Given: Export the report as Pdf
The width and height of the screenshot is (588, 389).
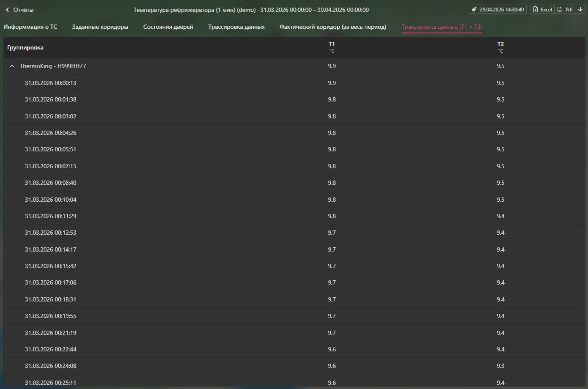Looking at the screenshot, I should (x=565, y=9).
